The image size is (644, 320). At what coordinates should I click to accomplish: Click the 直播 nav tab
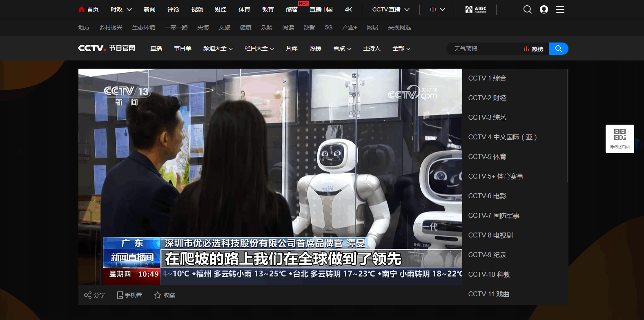pyautogui.click(x=156, y=48)
